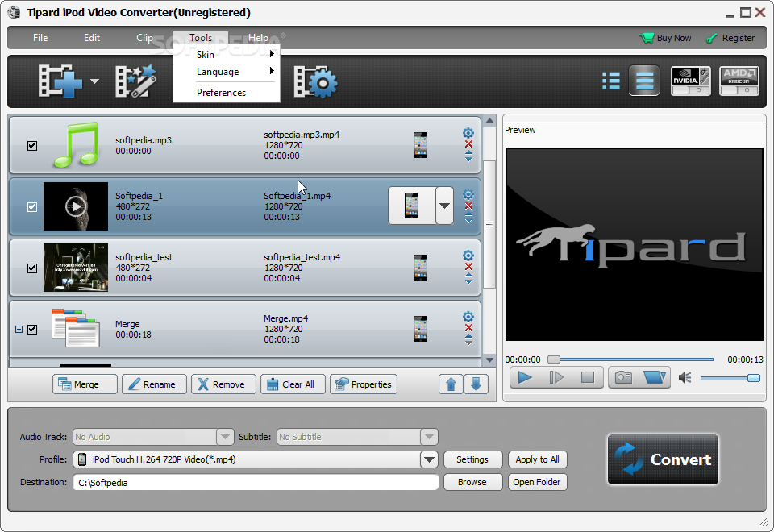The height and width of the screenshot is (532, 774).
Task: Click the Buy Now cart link
Action: coord(665,38)
